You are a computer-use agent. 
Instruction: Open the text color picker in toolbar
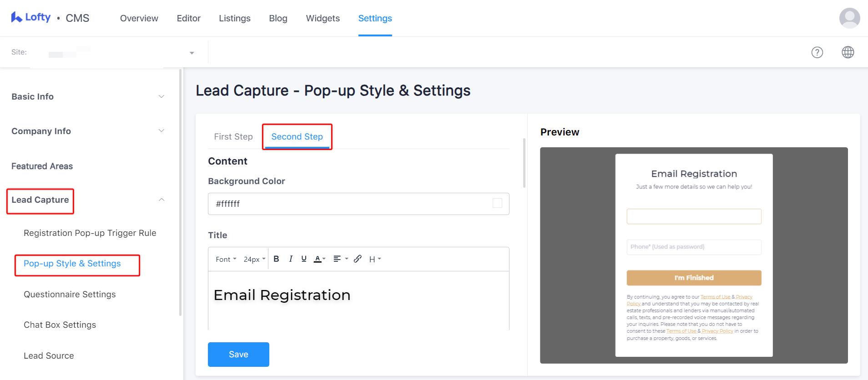coord(320,259)
